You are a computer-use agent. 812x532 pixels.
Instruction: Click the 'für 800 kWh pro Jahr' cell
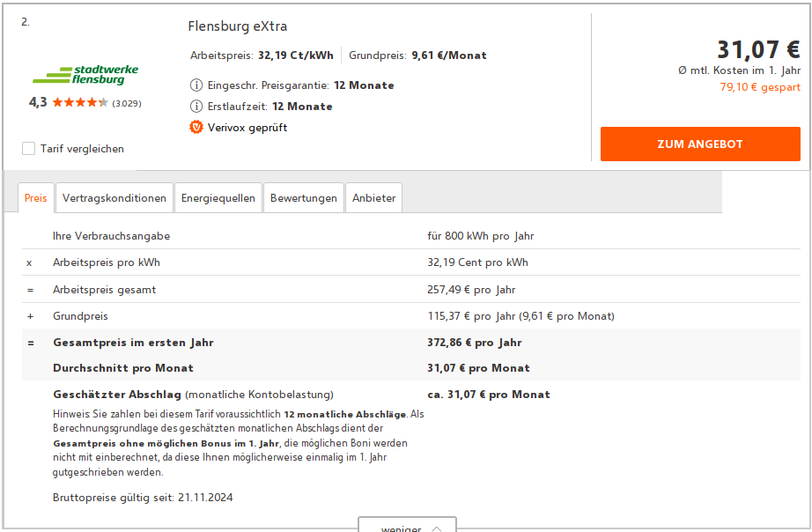(x=481, y=236)
